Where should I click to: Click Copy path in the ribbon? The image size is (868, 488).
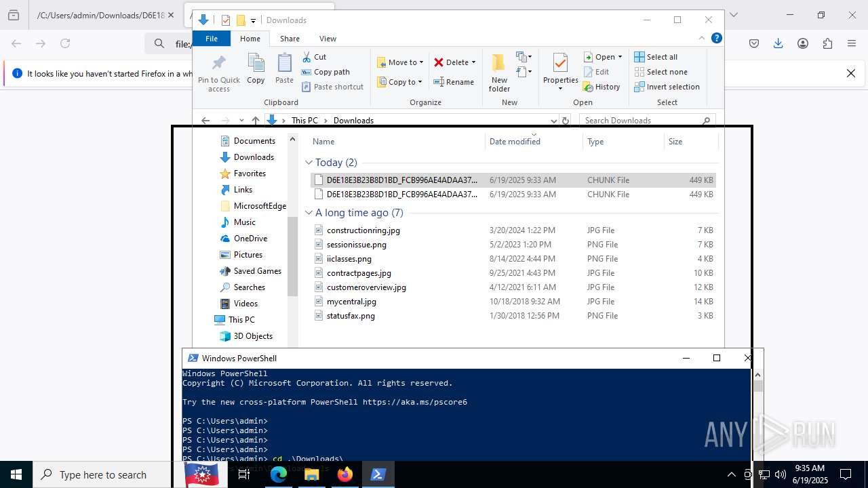(x=325, y=72)
